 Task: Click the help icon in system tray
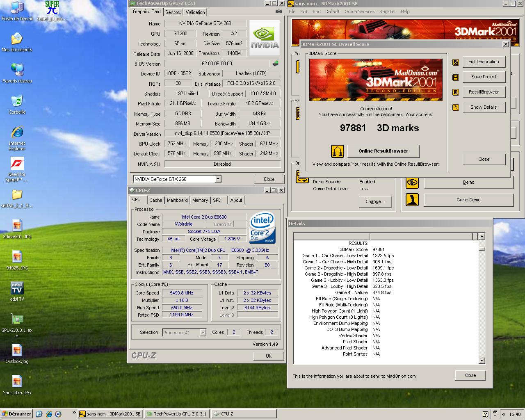point(486,414)
